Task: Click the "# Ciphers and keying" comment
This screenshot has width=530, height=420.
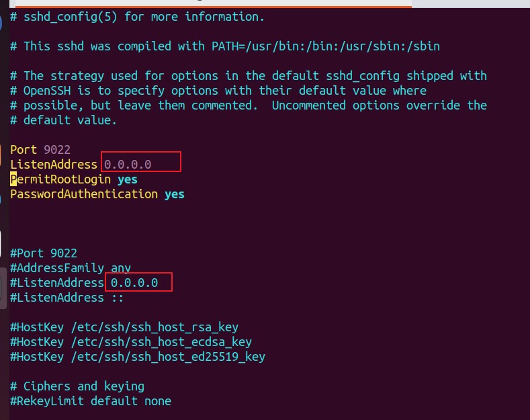Action: (x=77, y=386)
